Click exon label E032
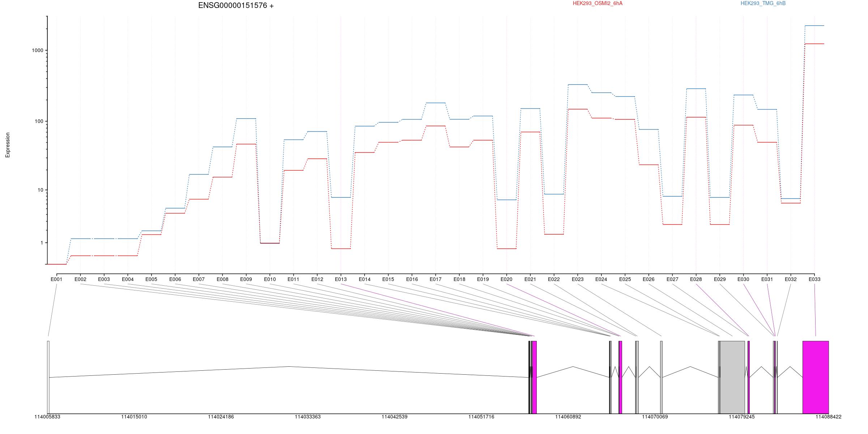Image resolution: width=868 pixels, height=434 pixels. [x=791, y=279]
